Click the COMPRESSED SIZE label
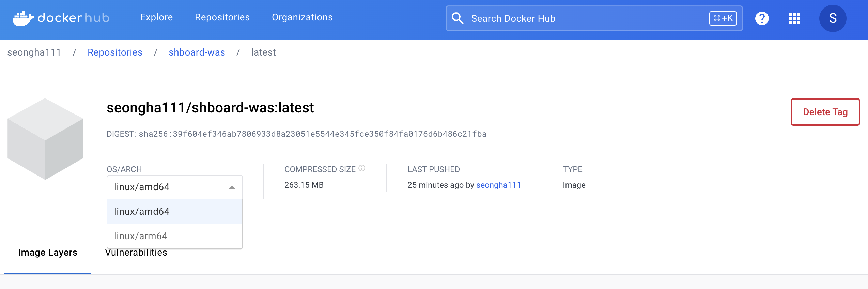This screenshot has height=289, width=868. [320, 169]
